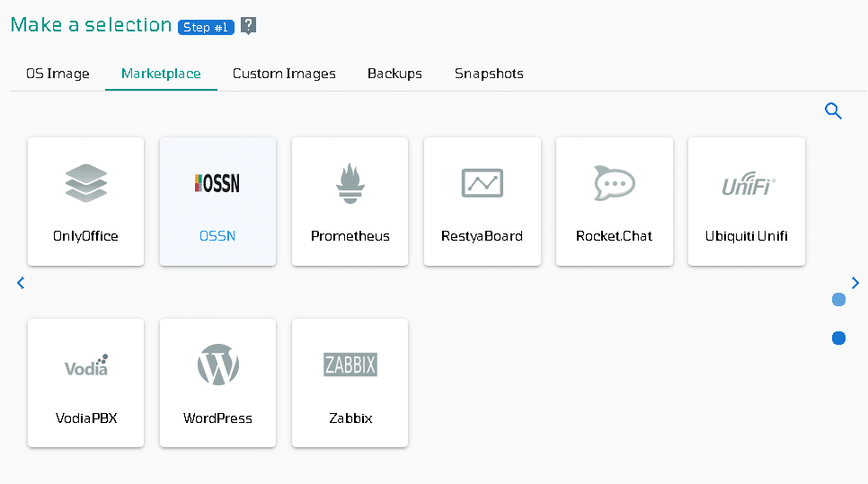Choose the Vodia logo icon

[x=86, y=365]
